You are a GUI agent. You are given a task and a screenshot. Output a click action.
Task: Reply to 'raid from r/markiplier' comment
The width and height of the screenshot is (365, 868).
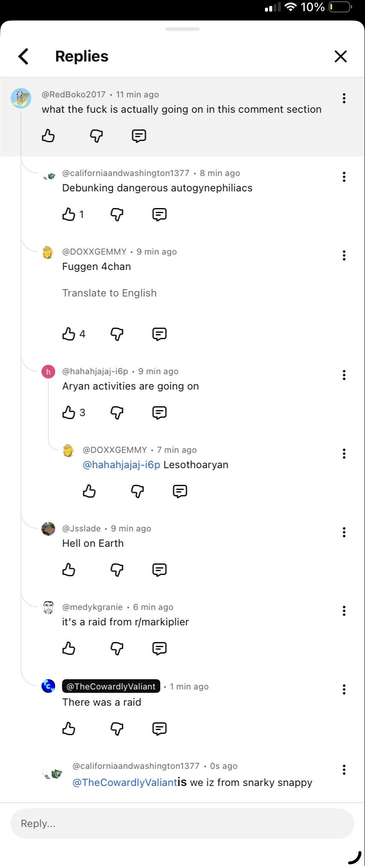coord(159,648)
